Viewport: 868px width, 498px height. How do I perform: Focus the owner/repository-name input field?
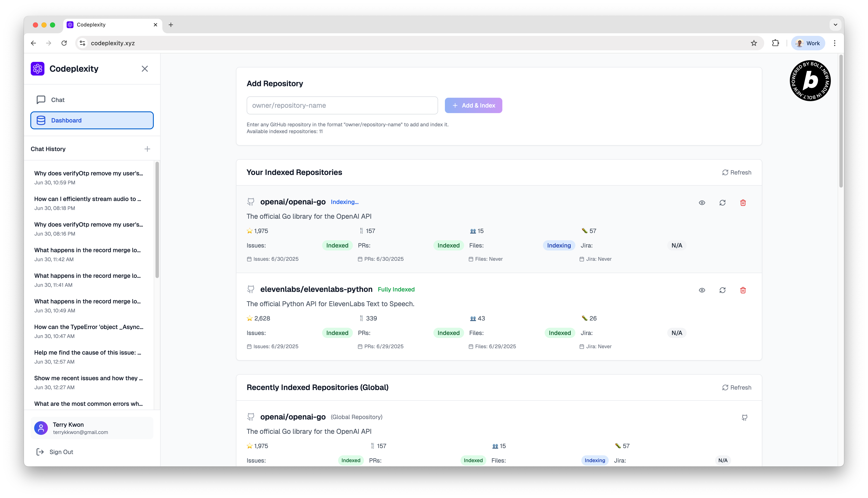click(342, 106)
